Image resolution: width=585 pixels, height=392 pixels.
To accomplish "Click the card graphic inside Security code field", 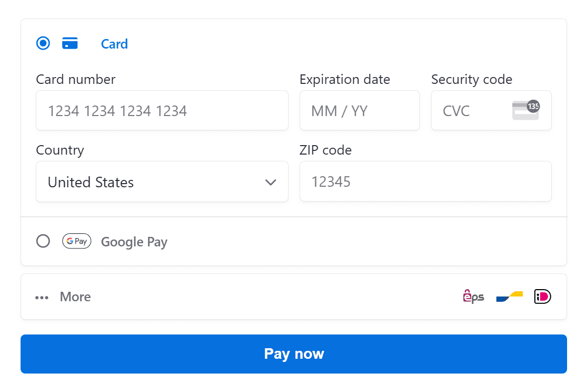I will (525, 109).
